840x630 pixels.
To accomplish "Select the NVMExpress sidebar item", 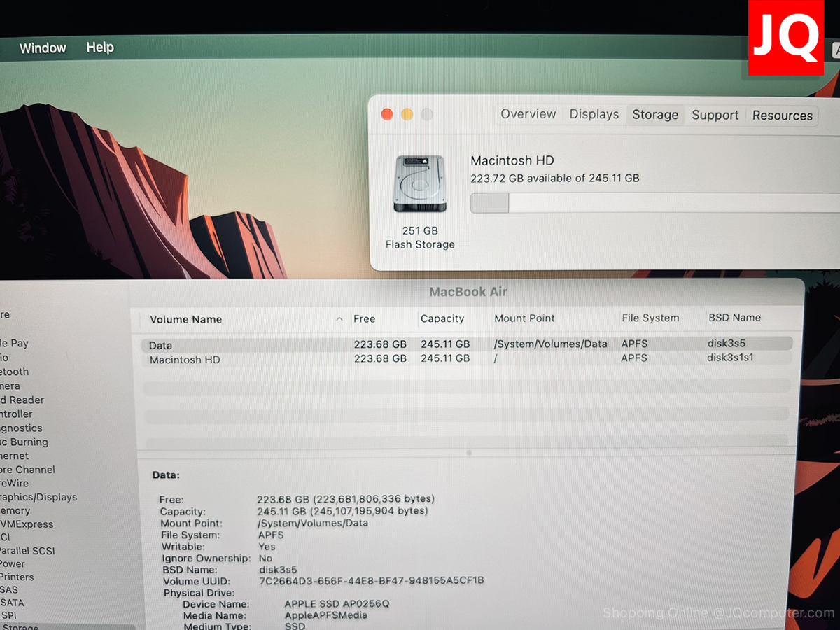I will point(27,524).
